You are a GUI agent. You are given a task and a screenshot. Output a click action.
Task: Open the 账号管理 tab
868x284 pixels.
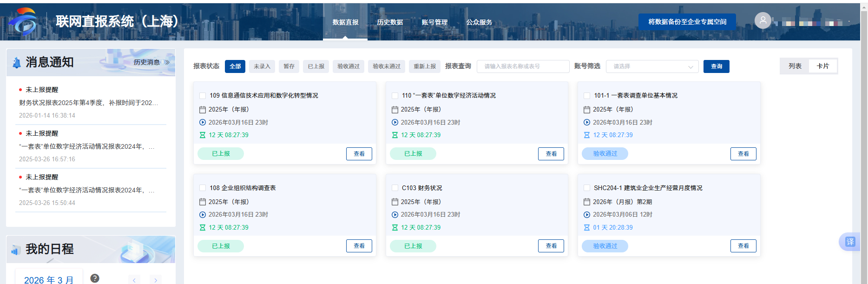(434, 22)
